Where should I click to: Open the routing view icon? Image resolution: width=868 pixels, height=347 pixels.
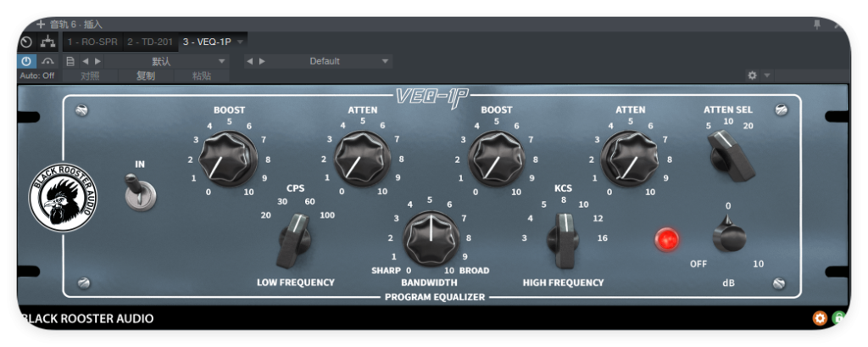pos(48,42)
